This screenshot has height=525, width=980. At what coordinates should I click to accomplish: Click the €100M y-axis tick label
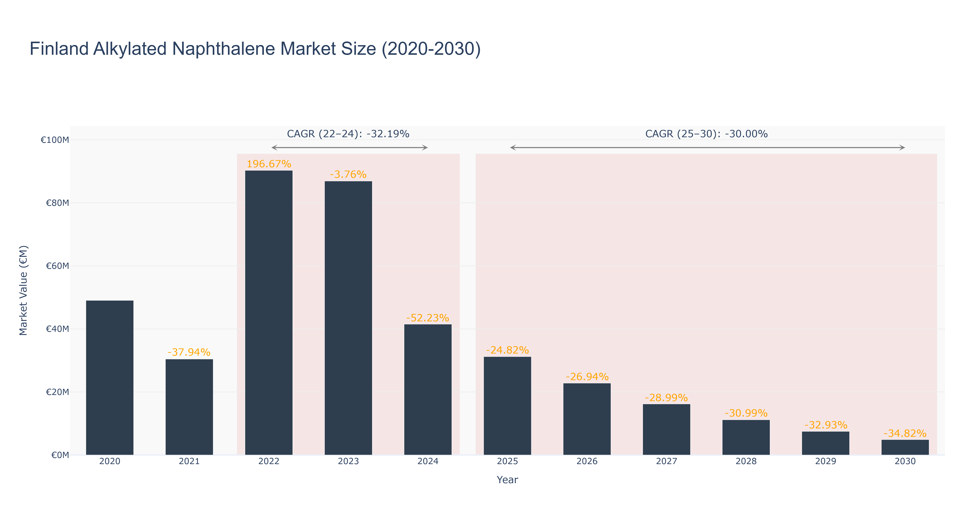click(x=55, y=140)
